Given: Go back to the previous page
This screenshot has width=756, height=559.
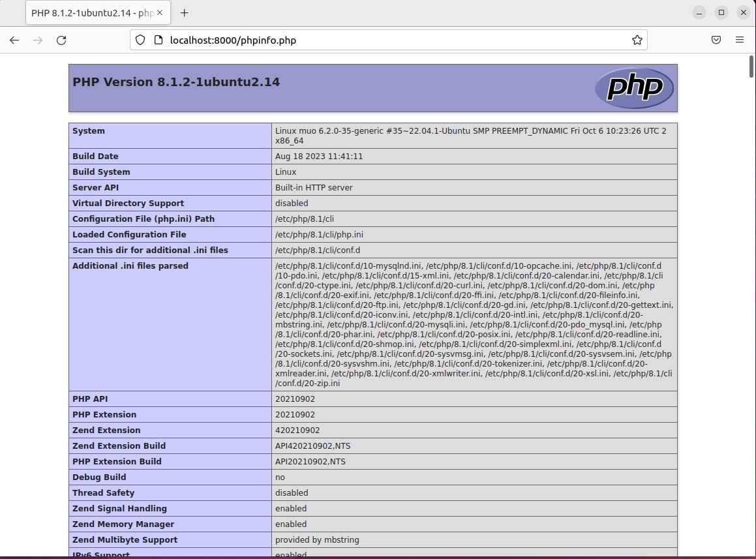Looking at the screenshot, I should [14, 40].
